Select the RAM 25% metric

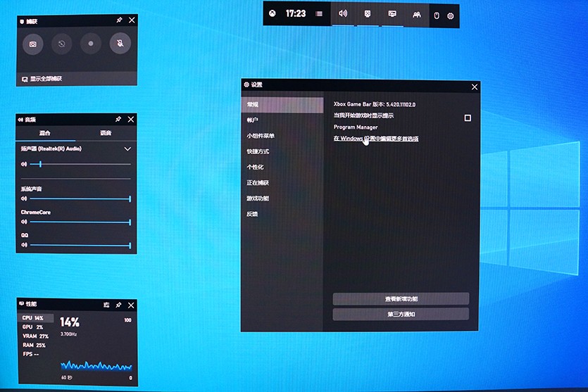34,345
